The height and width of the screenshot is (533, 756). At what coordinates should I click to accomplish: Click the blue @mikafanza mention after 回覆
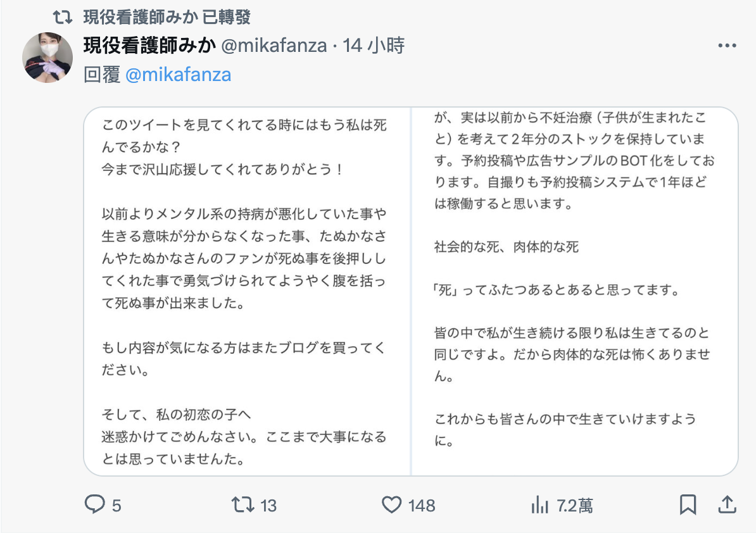[179, 75]
